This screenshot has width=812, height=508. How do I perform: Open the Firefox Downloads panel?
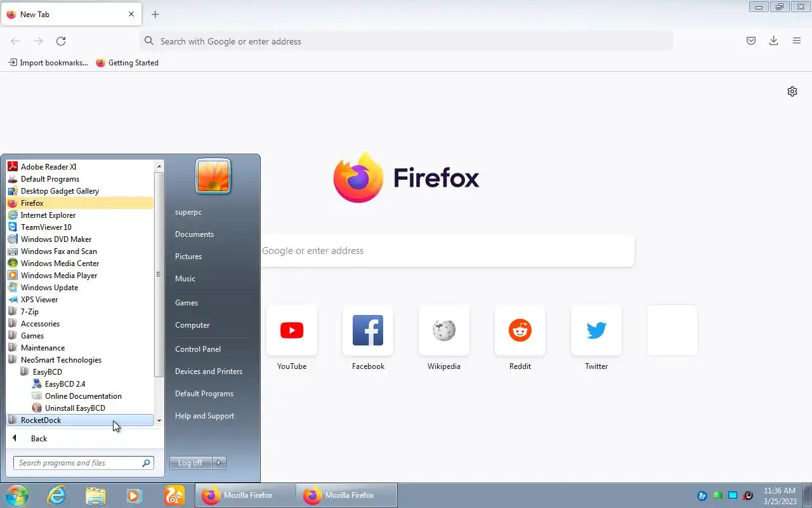tap(773, 41)
